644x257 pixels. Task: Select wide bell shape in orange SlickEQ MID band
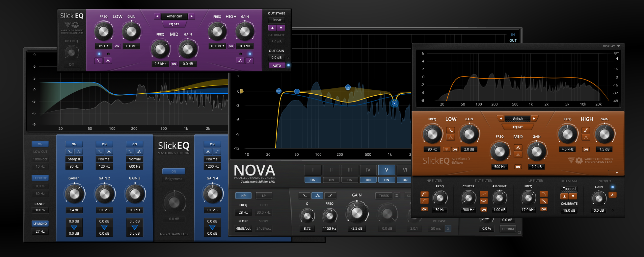tap(518, 148)
